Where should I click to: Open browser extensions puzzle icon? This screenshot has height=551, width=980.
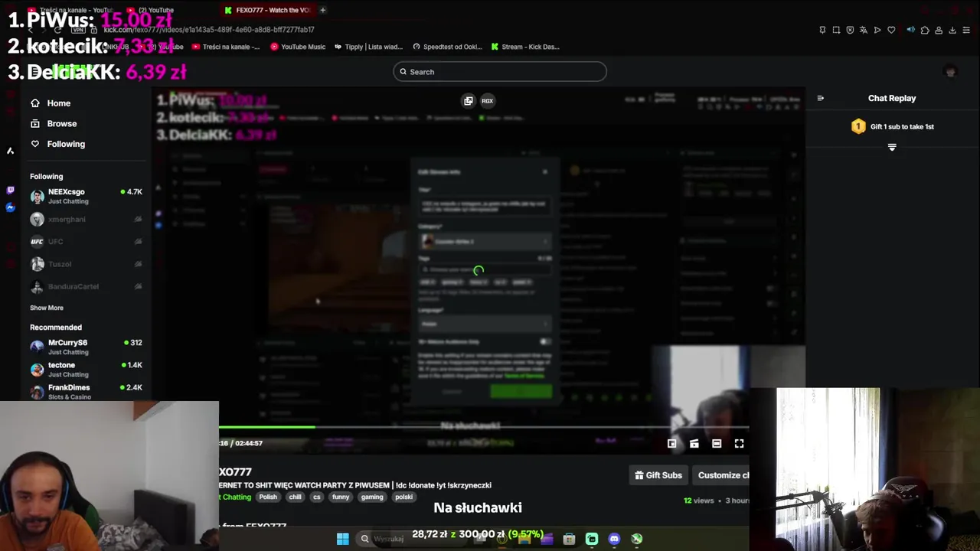pyautogui.click(x=925, y=30)
